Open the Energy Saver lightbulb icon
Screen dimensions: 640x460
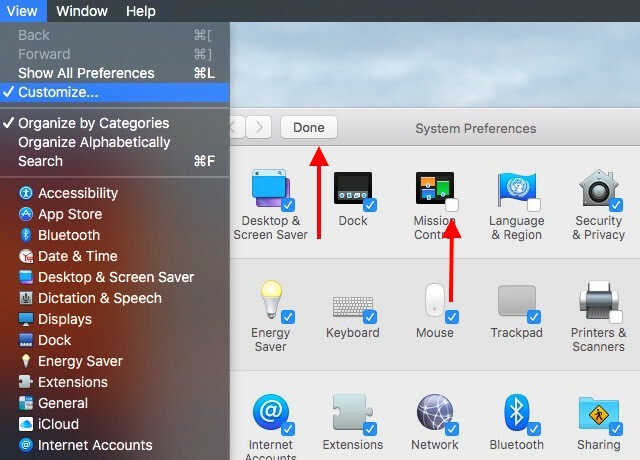pyautogui.click(x=271, y=300)
